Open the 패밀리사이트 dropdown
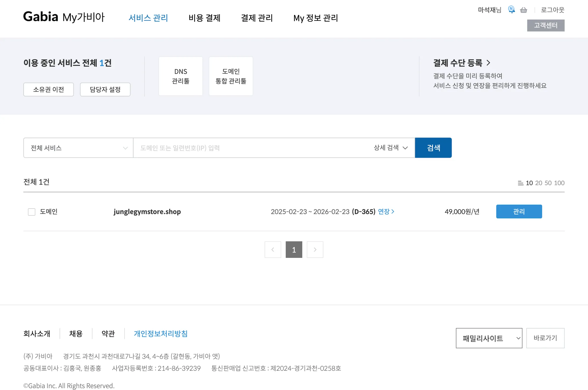 (489, 338)
